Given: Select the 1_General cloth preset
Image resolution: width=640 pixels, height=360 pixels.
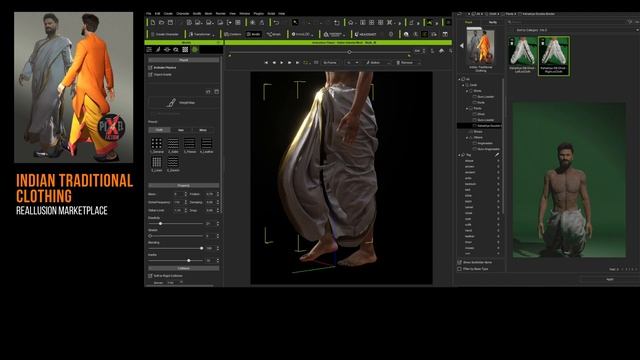Looking at the screenshot, I should click(157, 145).
